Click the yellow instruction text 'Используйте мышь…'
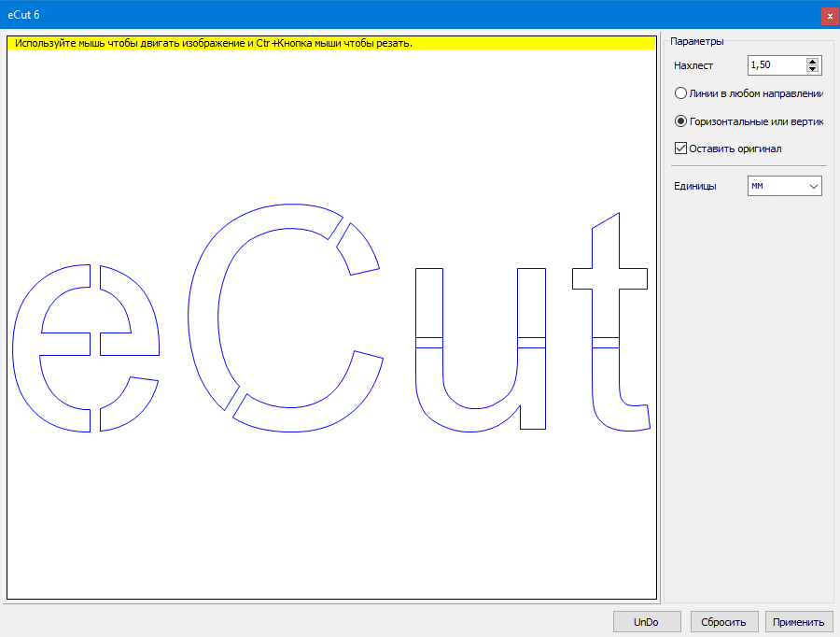The width and height of the screenshot is (840, 637). [x=214, y=43]
